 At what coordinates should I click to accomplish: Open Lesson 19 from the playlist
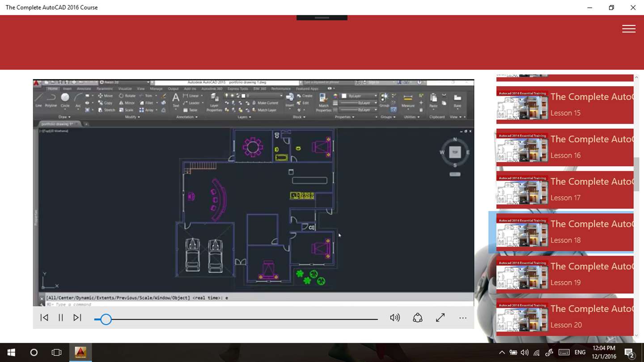tap(565, 275)
